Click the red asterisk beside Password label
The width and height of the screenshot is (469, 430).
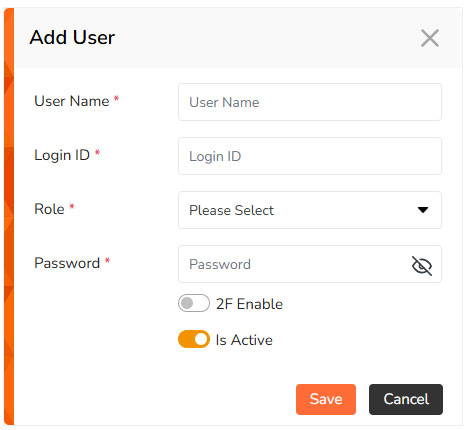pyautogui.click(x=107, y=260)
